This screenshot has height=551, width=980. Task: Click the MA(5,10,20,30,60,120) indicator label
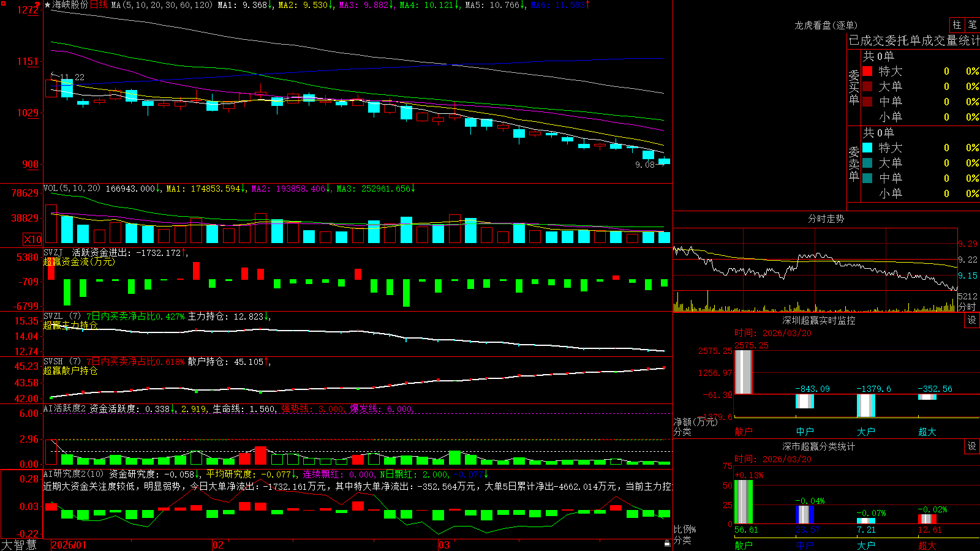pos(162,5)
